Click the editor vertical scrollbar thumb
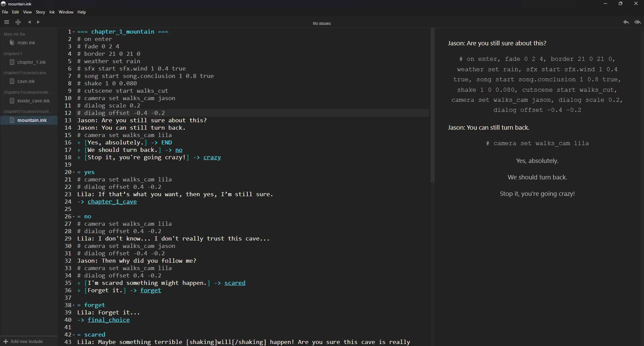Viewport: 644px width, 346px height. click(x=433, y=106)
